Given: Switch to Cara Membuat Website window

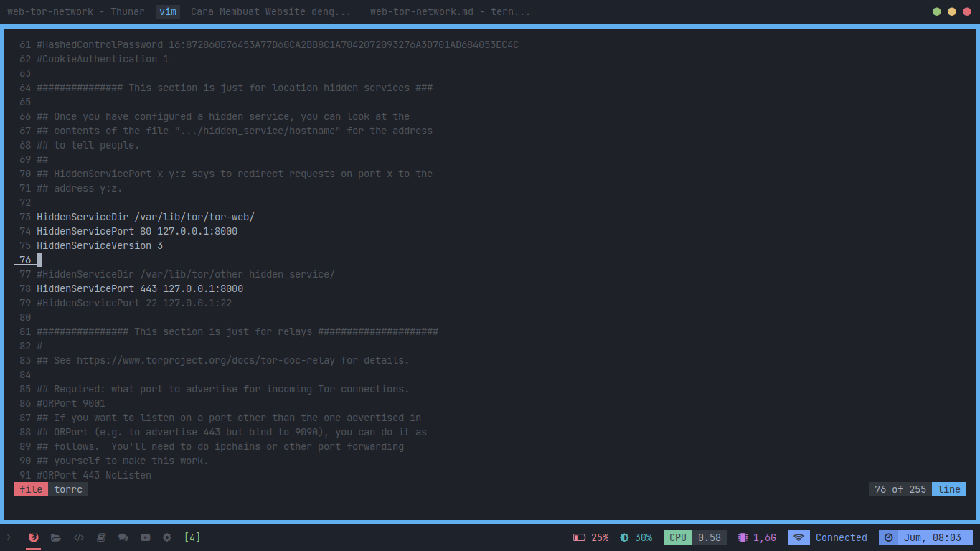Looking at the screenshot, I should (270, 11).
